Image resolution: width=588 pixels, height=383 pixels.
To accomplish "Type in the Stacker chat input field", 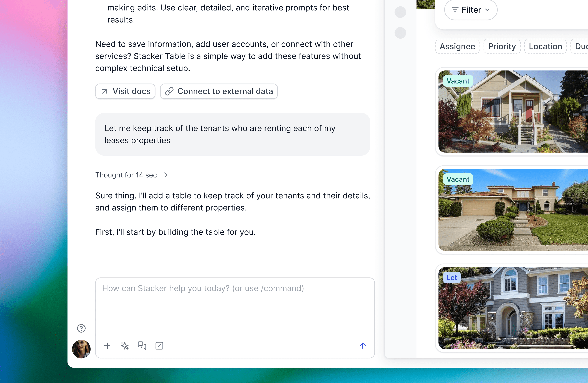I will point(235,307).
